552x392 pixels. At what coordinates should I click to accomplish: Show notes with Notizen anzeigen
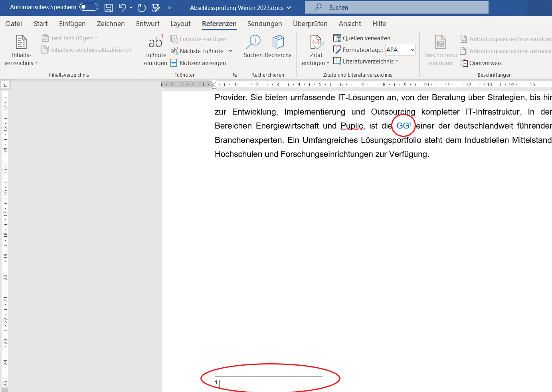point(198,63)
